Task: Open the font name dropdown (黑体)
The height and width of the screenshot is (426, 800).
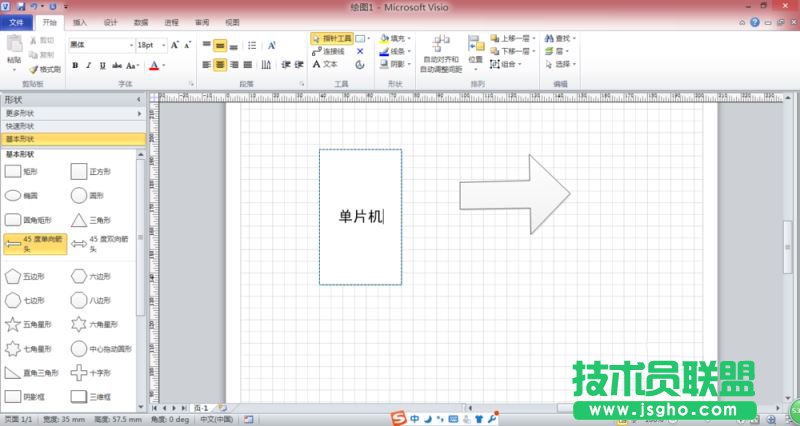Action: tap(132, 45)
